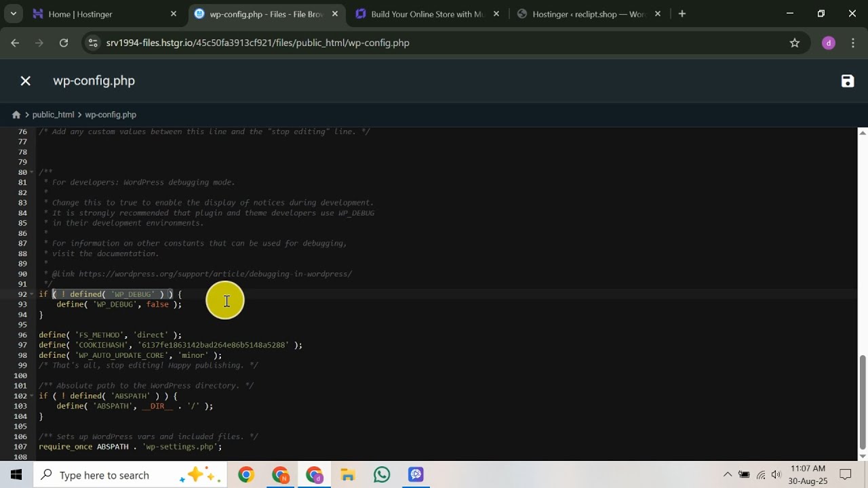Click the Windows taskbar search box
868x488 pixels.
point(131,474)
